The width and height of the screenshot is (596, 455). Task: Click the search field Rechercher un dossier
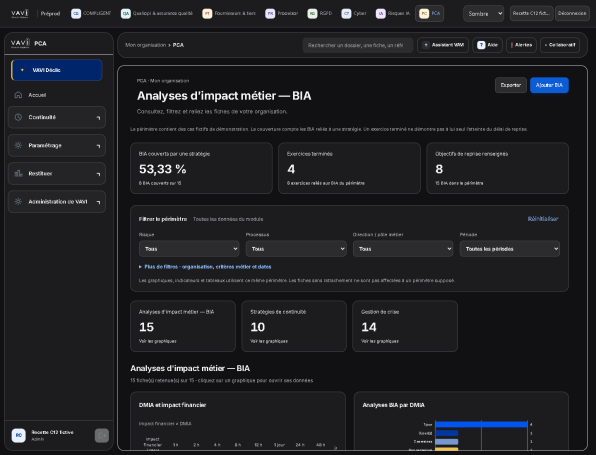pyautogui.click(x=358, y=45)
